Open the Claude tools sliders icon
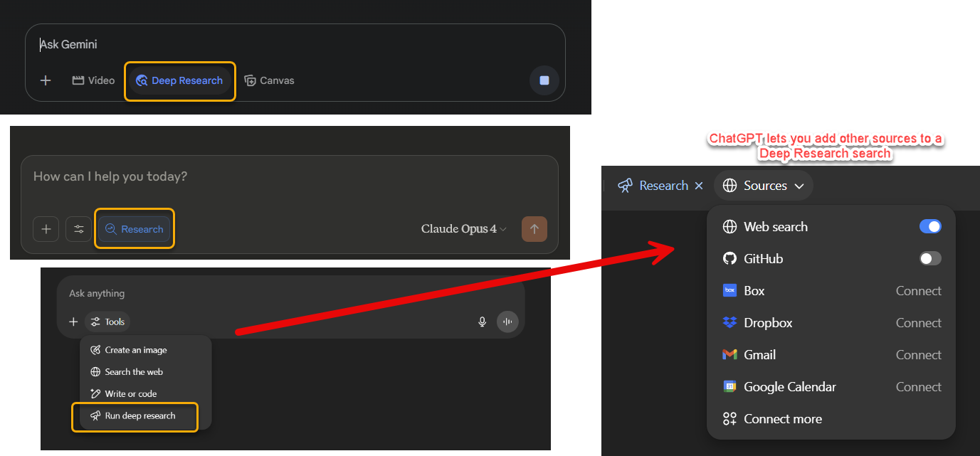 (x=79, y=229)
